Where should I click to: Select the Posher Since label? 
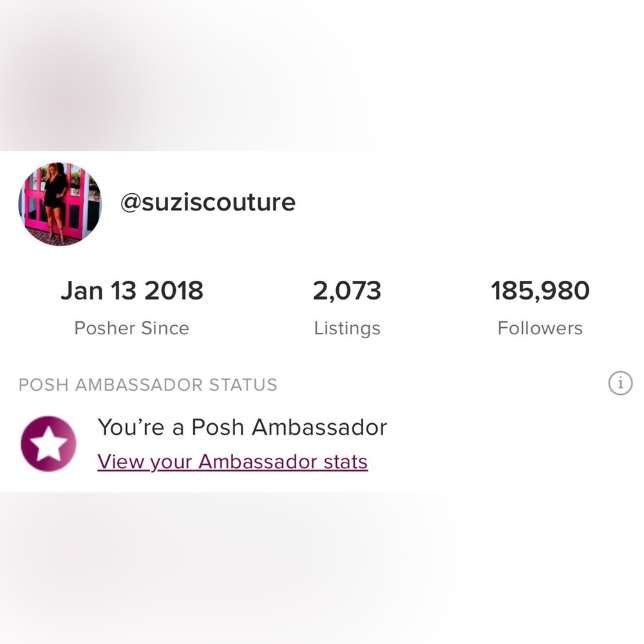pyautogui.click(x=132, y=328)
